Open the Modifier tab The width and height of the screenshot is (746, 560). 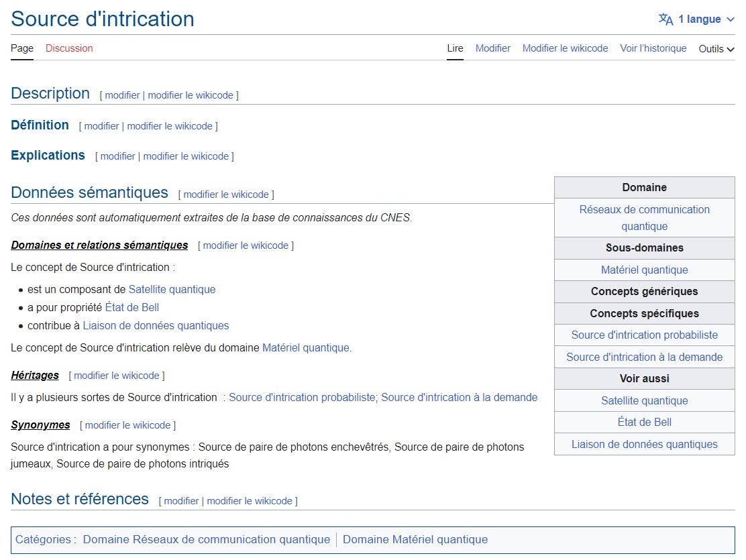[x=492, y=48]
